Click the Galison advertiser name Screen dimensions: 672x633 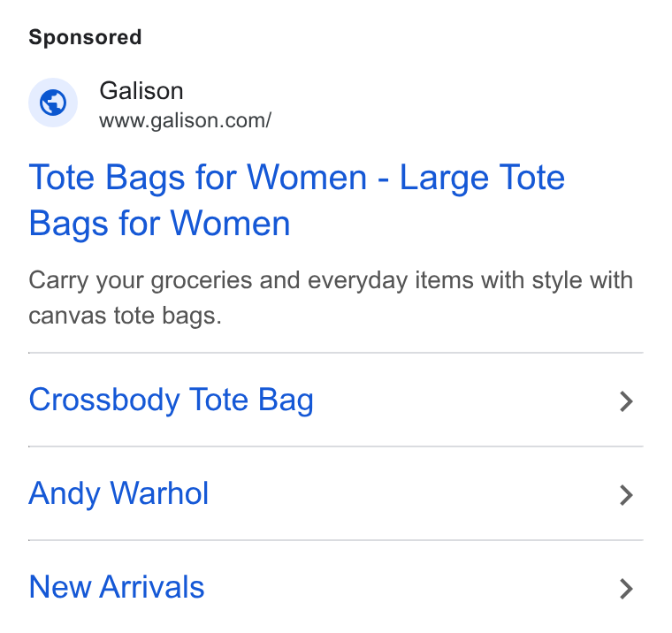141,91
